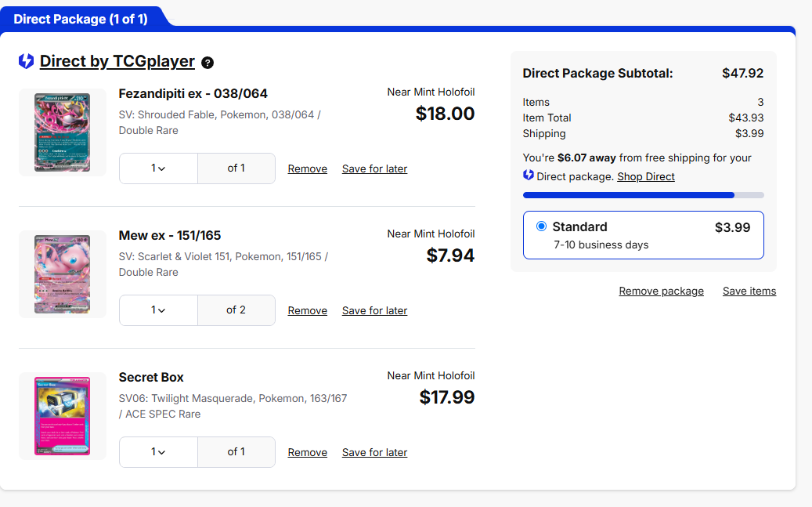
Task: Expand quantity dropdown for Mew ex
Action: (158, 310)
